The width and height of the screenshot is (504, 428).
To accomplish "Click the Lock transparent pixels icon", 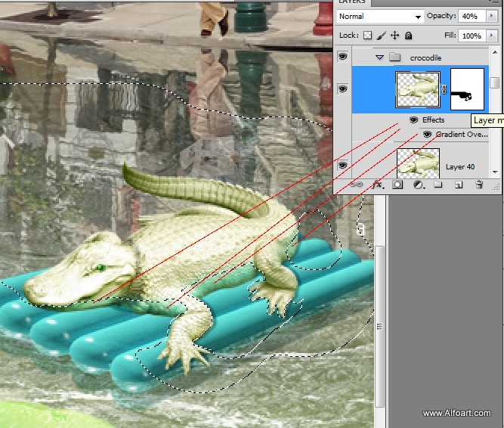I will (368, 36).
